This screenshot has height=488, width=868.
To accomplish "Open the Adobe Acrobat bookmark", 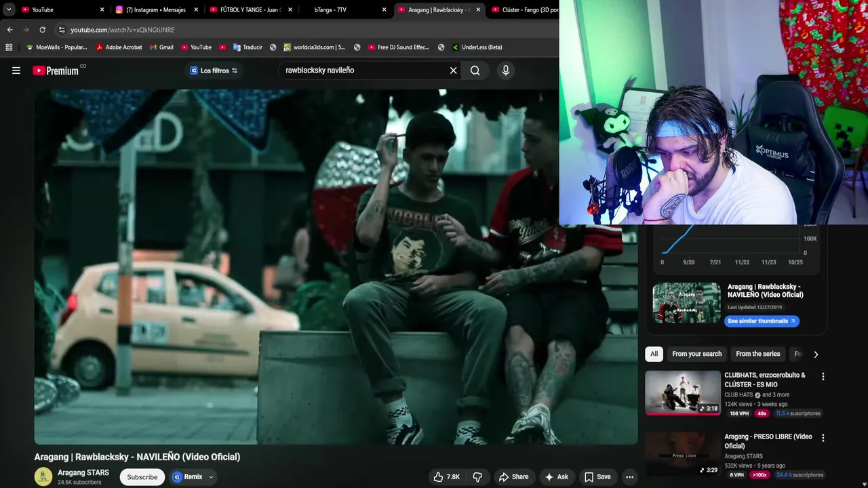I will click(119, 47).
